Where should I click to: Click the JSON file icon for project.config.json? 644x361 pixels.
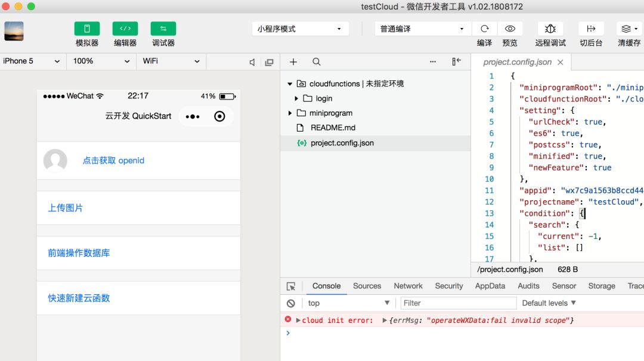(302, 143)
